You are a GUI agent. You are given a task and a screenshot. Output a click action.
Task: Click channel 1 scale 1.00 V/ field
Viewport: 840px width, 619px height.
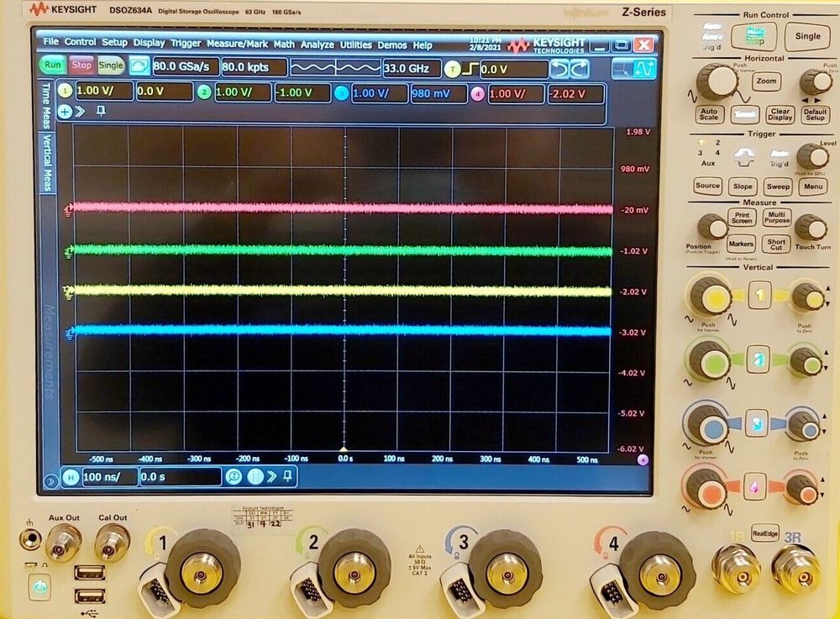coord(102,91)
